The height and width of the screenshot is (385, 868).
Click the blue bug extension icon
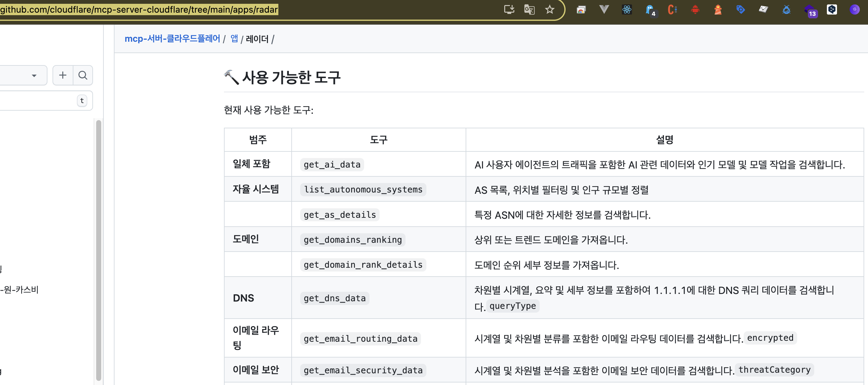[x=786, y=9]
